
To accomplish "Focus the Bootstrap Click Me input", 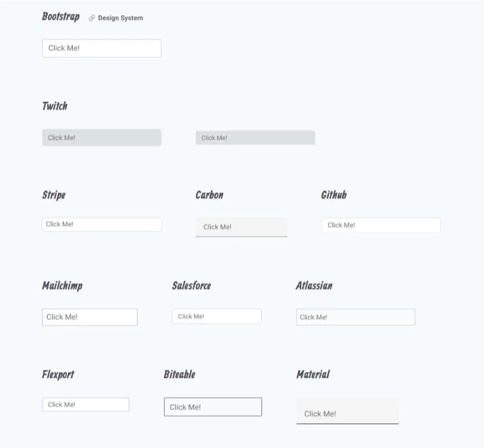I will [102, 48].
